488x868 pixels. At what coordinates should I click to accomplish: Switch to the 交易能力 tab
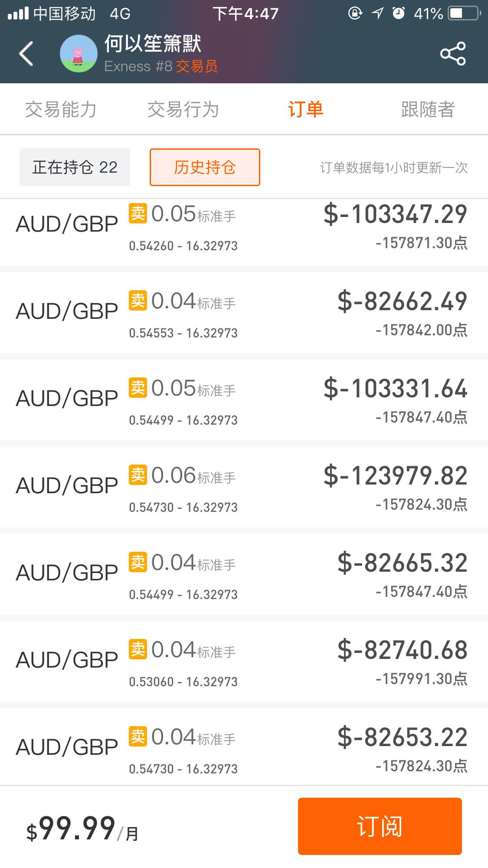pos(61,109)
